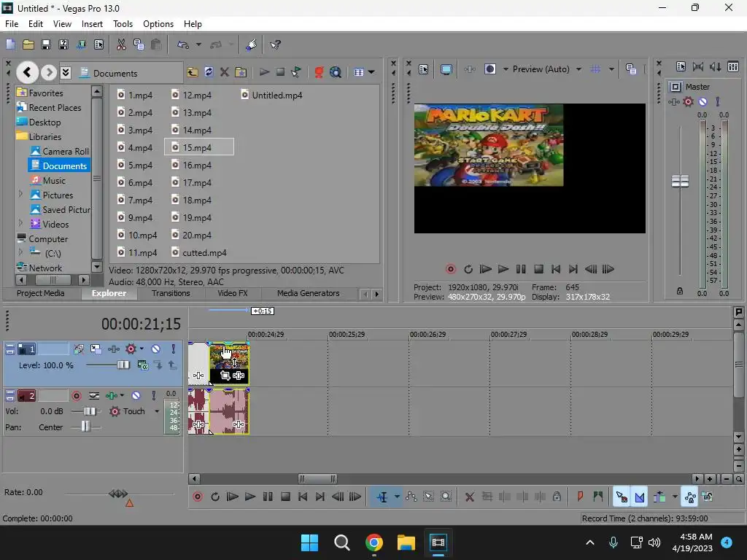Image resolution: width=747 pixels, height=560 pixels.
Task: Select Untitled.mp4 in the file list
Action: (271, 95)
